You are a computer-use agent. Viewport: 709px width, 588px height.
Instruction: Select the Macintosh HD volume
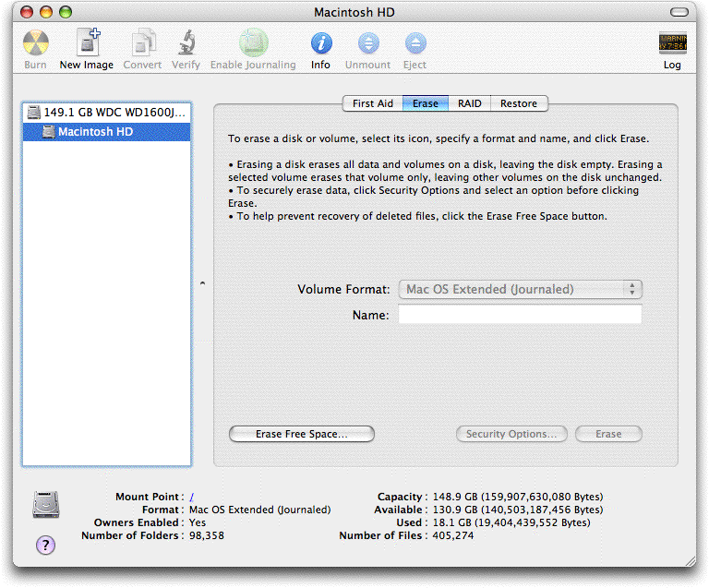click(107, 131)
